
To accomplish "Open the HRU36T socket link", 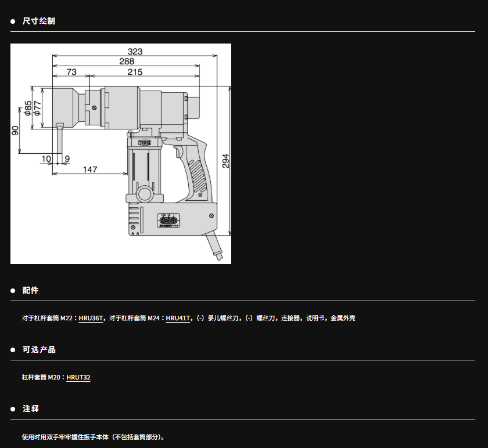I will tap(91, 318).
